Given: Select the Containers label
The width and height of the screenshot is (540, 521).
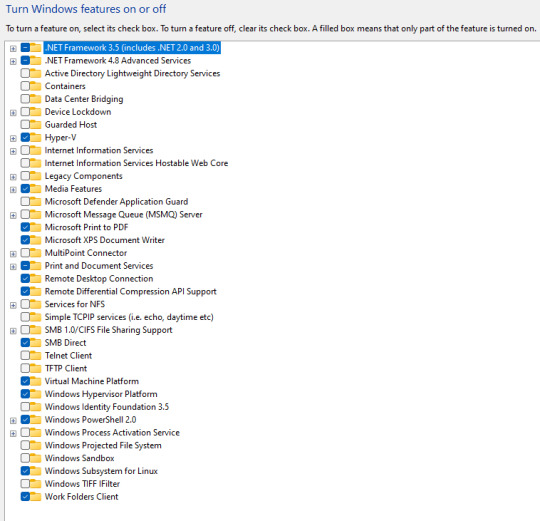Looking at the screenshot, I should click(65, 86).
